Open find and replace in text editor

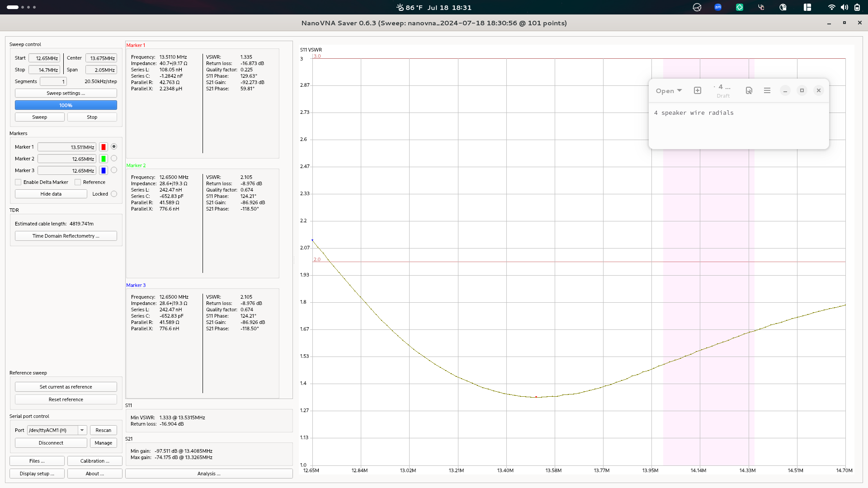749,90
